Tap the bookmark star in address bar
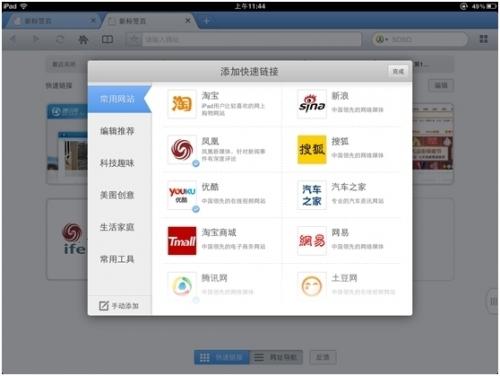The height and width of the screenshot is (376, 500). coord(134,40)
